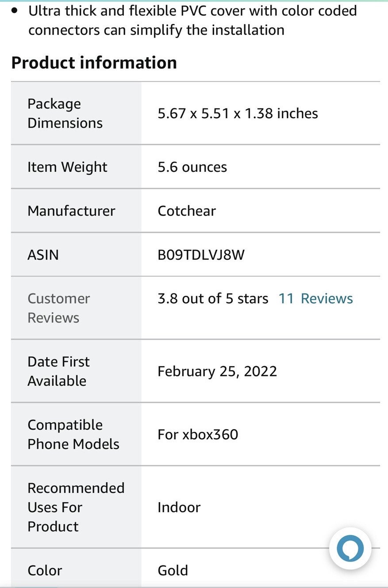This screenshot has height=588, width=388.
Task: Click the 5.67 x 5.51 x 1.38 inches value
Action: (238, 113)
